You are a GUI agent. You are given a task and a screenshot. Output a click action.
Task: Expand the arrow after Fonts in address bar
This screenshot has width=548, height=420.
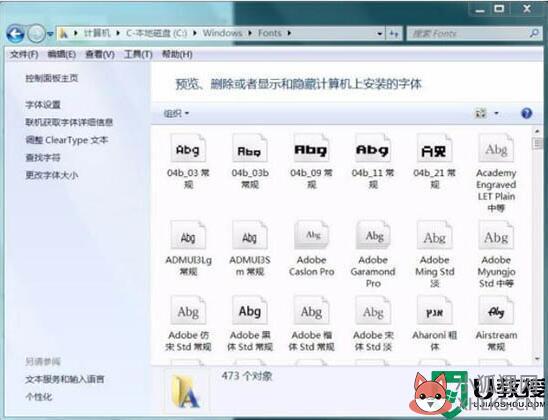click(x=289, y=33)
